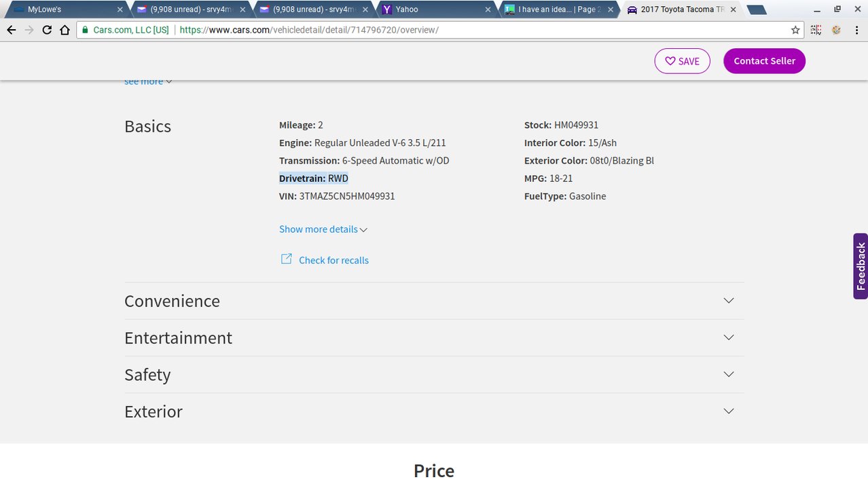Close the MyLowe's tab

(x=120, y=10)
